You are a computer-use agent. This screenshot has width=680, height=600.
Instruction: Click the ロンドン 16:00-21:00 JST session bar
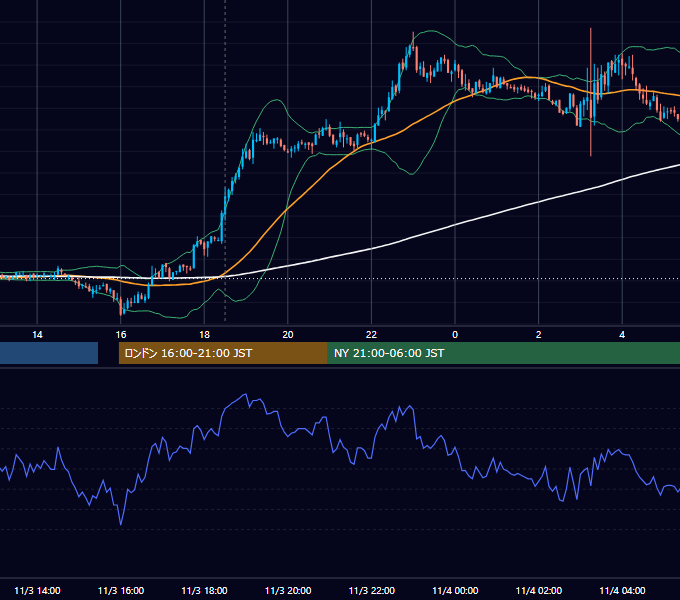click(223, 353)
